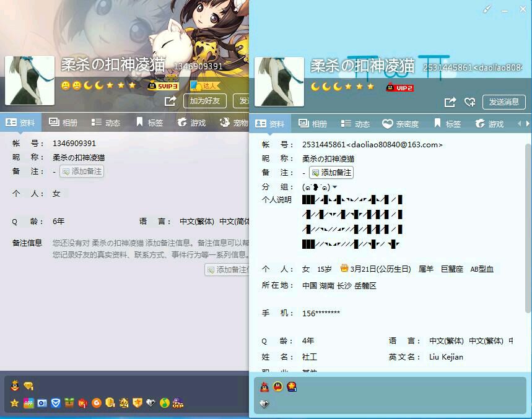
Task: Open the 游戏 tab in right window
Action: pyautogui.click(x=489, y=124)
